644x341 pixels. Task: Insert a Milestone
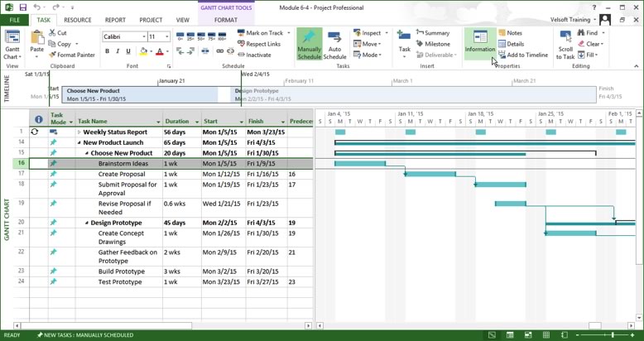tap(432, 44)
